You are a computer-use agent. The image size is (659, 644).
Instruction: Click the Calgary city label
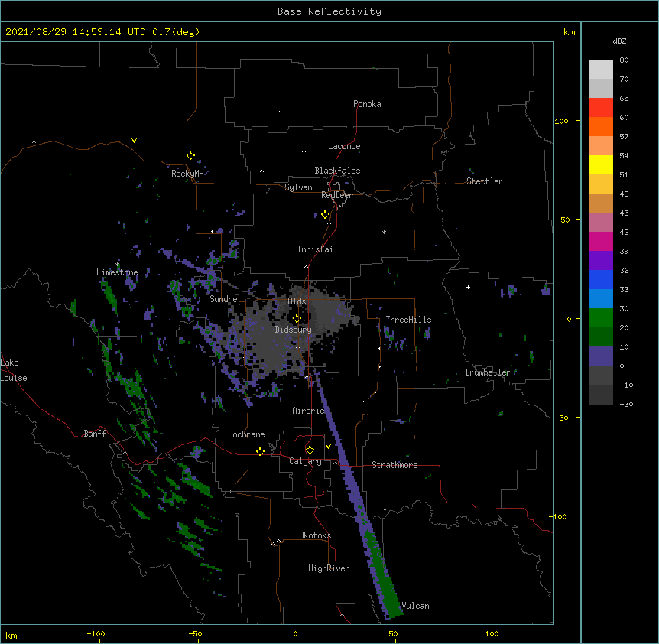point(306,461)
